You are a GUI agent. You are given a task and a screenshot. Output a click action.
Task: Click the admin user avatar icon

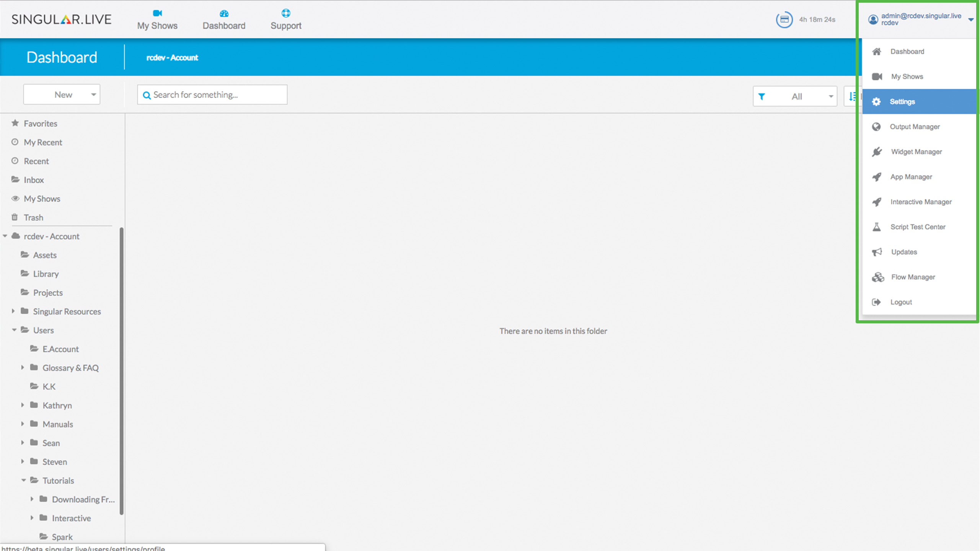coord(873,20)
